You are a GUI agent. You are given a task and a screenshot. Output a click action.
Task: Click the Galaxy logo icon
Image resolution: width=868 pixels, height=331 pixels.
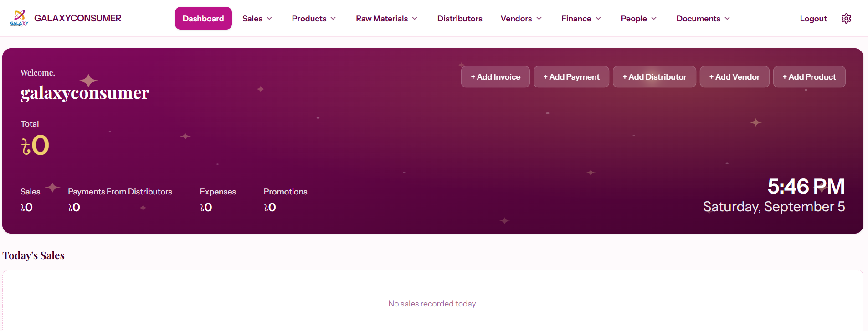click(19, 18)
